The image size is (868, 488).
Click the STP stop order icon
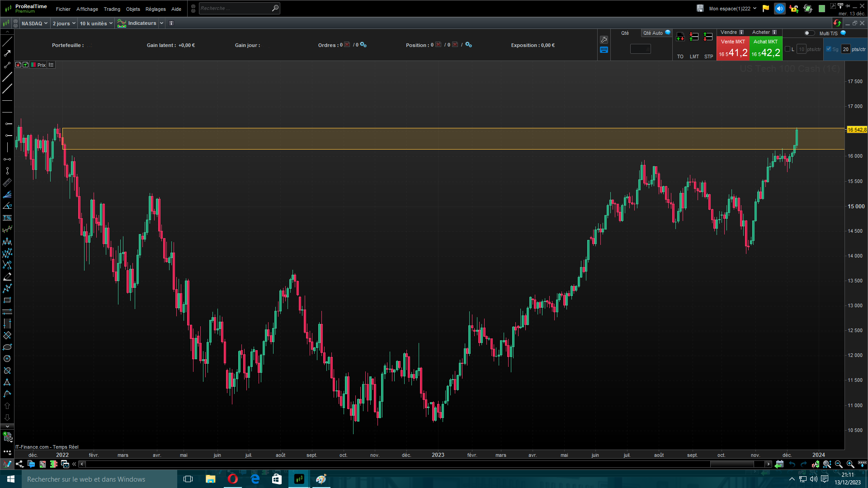click(x=708, y=37)
